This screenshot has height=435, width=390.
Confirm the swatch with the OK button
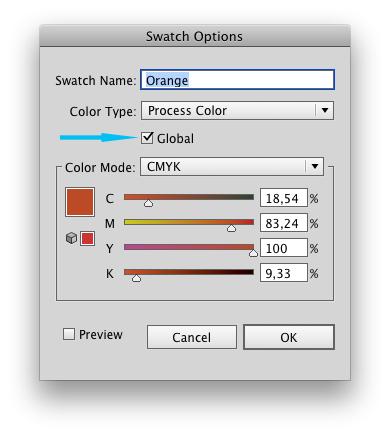tap(289, 337)
